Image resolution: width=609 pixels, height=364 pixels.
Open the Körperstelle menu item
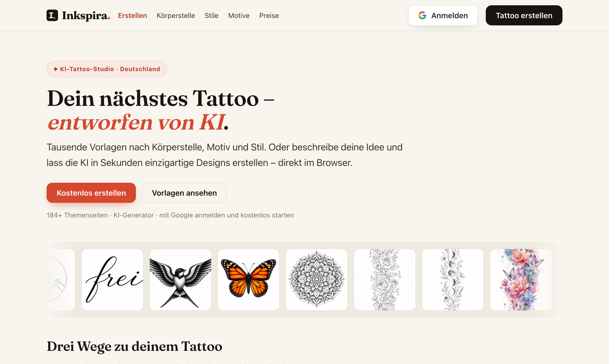(176, 16)
